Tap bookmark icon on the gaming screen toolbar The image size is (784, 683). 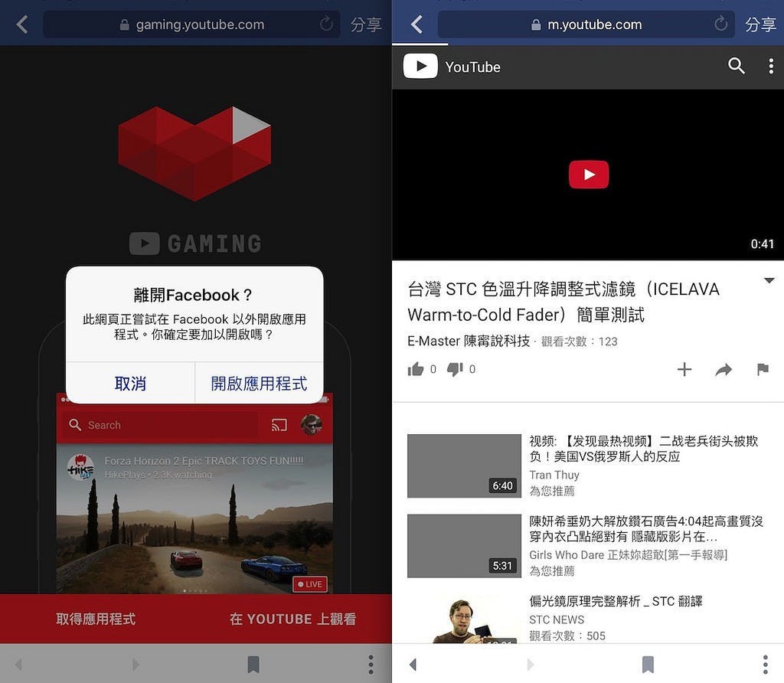(x=253, y=665)
